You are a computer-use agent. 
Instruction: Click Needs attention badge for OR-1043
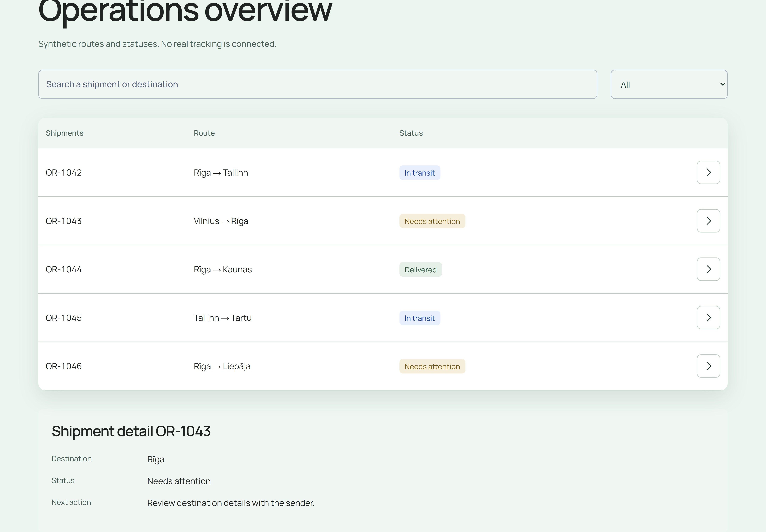tap(432, 221)
